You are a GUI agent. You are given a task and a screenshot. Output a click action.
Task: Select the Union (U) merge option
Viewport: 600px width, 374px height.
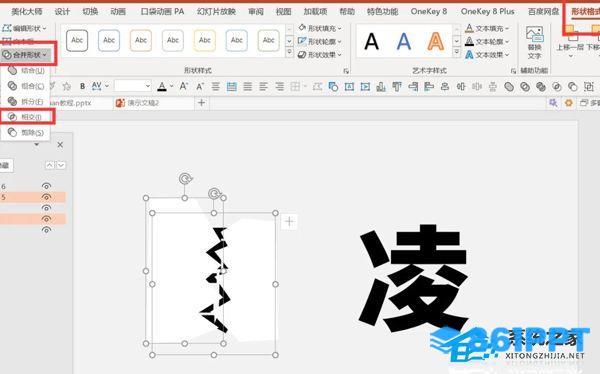26,71
